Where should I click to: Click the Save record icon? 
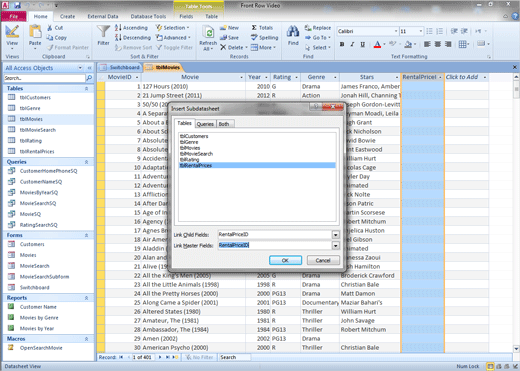(x=223, y=37)
